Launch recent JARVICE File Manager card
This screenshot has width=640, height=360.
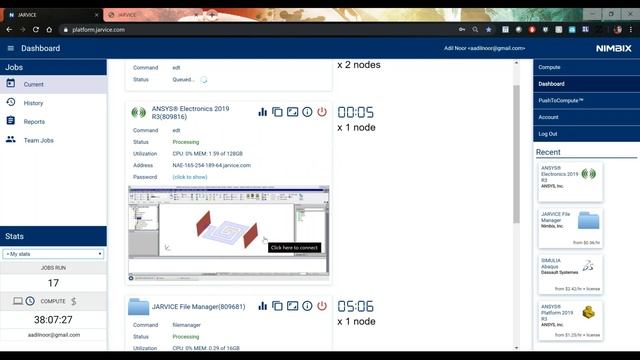[570, 228]
